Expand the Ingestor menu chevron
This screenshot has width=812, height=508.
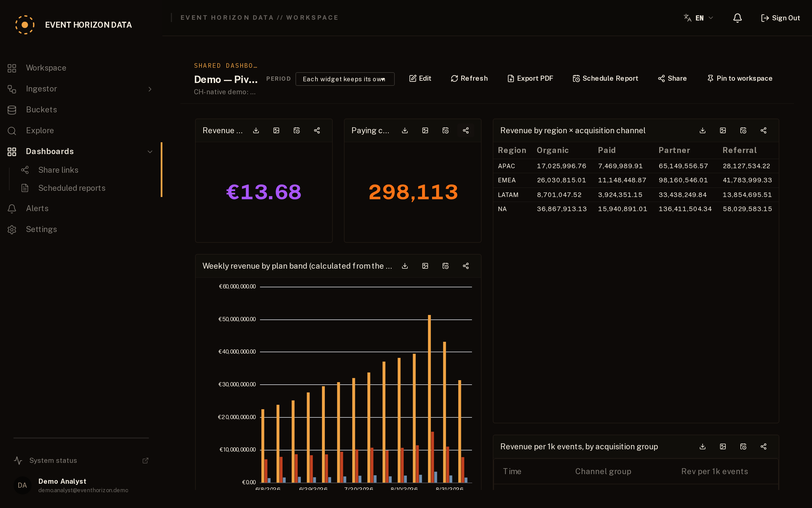coord(150,89)
